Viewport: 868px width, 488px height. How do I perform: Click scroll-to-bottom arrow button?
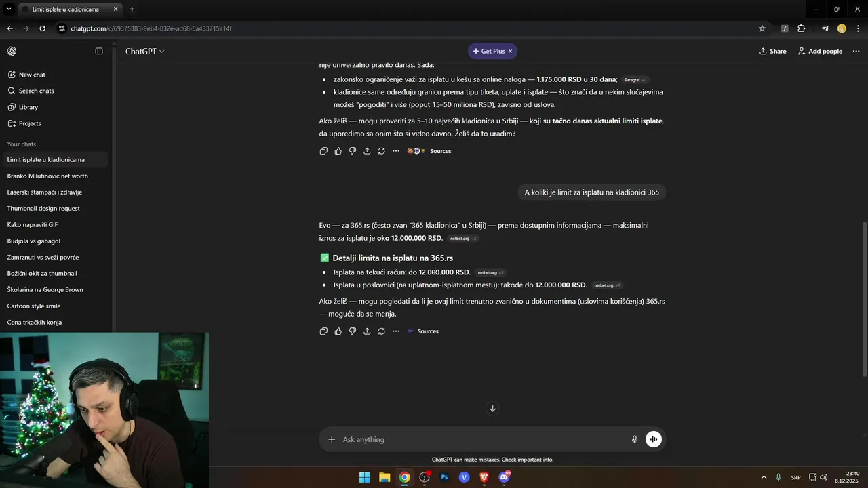pos(493,409)
